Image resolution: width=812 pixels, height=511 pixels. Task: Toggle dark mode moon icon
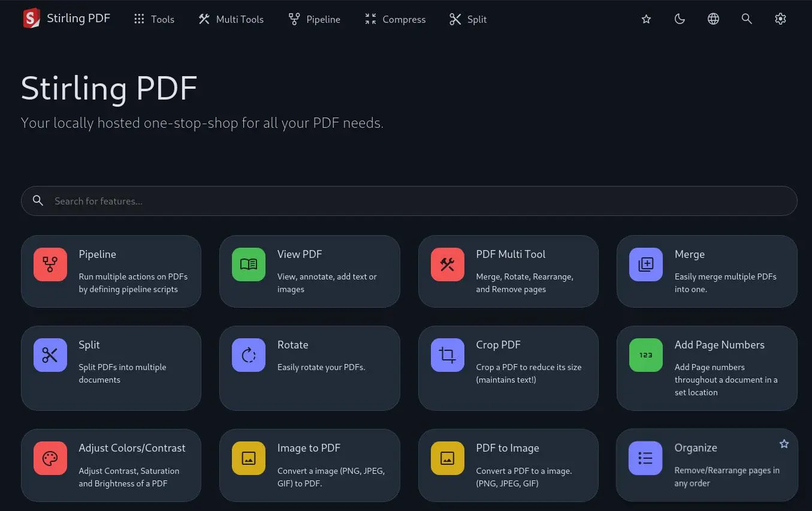(680, 19)
